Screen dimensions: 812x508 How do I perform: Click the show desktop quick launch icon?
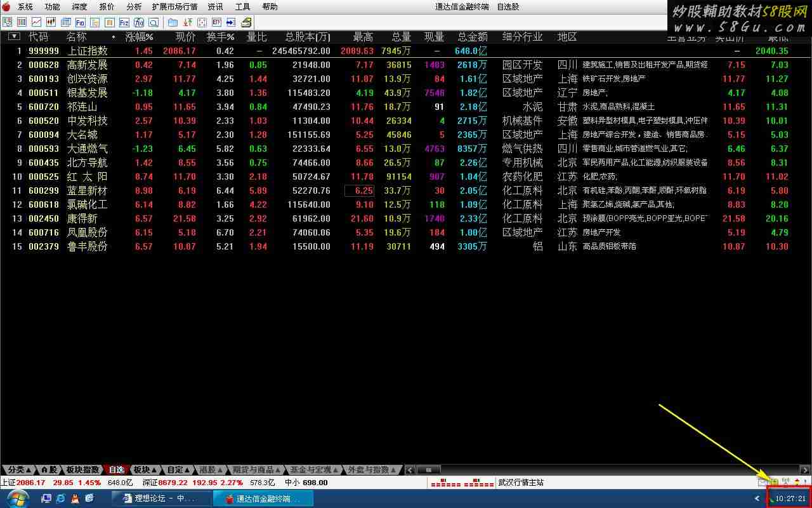point(46,498)
